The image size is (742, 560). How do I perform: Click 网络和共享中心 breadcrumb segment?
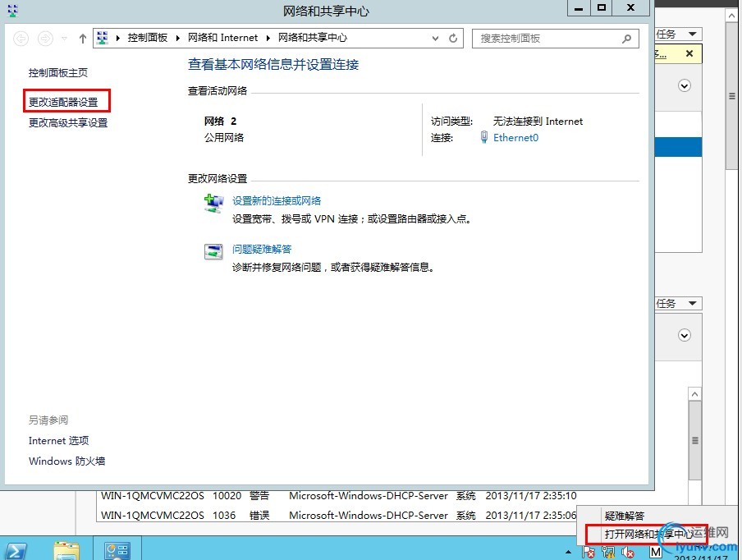point(313,38)
